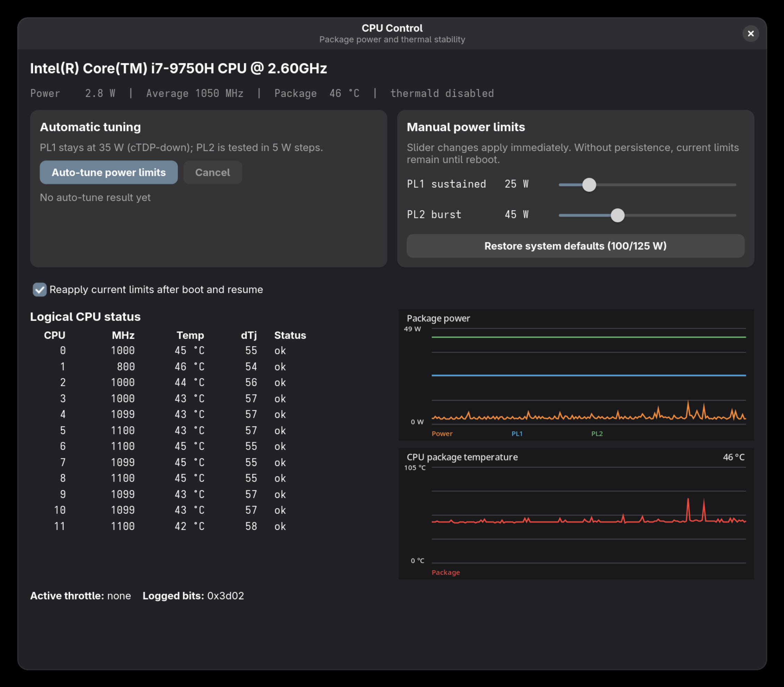784x687 pixels.
Task: Click 'Average 1050 MHz' readout
Action: click(195, 93)
